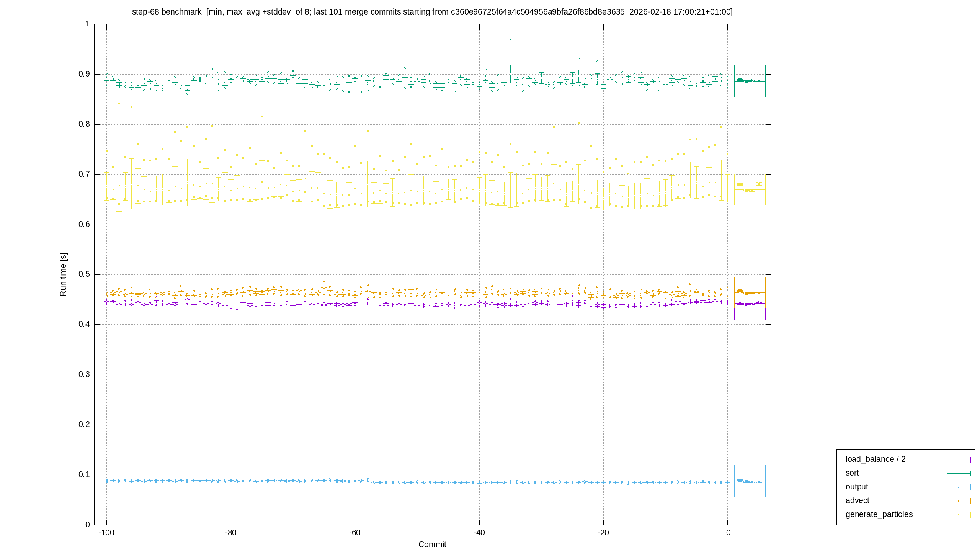Image resolution: width=980 pixels, height=551 pixels.
Task: Click the -60 tick label on x-axis
Action: click(x=355, y=533)
